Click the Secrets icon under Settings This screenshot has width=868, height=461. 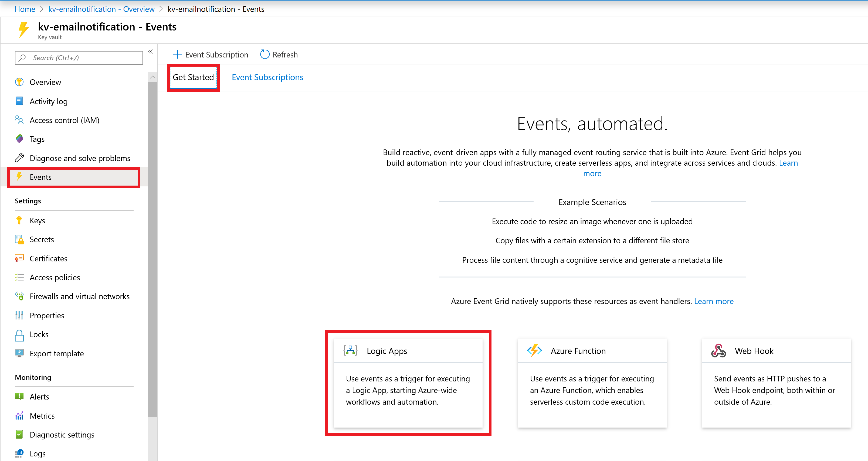(19, 239)
